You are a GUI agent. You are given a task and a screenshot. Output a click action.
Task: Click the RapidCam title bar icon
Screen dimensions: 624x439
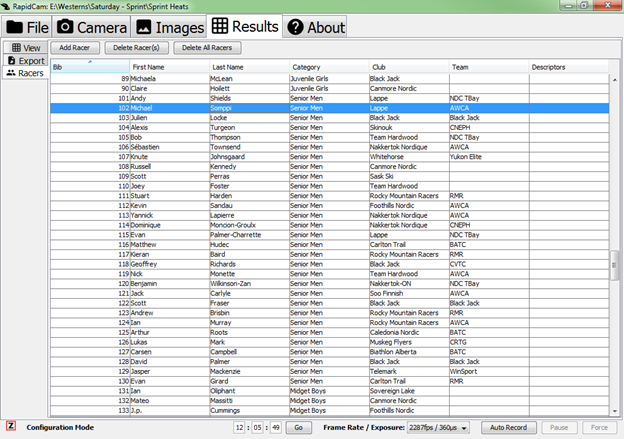pyautogui.click(x=8, y=7)
